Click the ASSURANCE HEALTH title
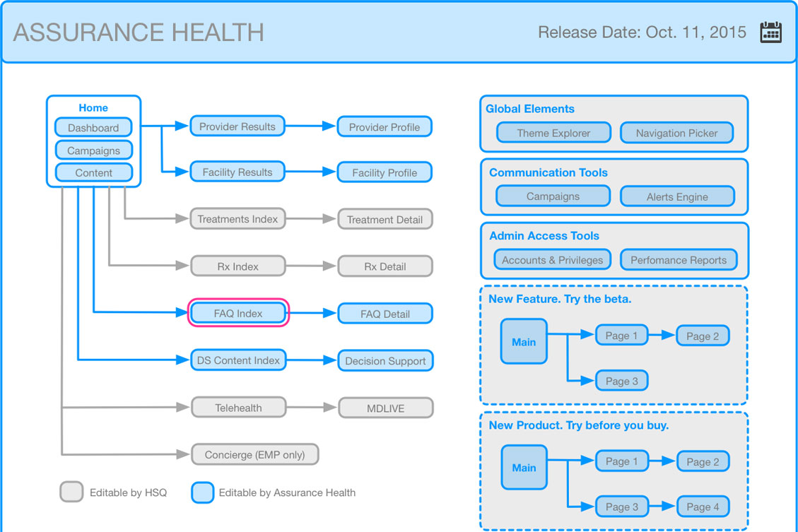 (139, 32)
